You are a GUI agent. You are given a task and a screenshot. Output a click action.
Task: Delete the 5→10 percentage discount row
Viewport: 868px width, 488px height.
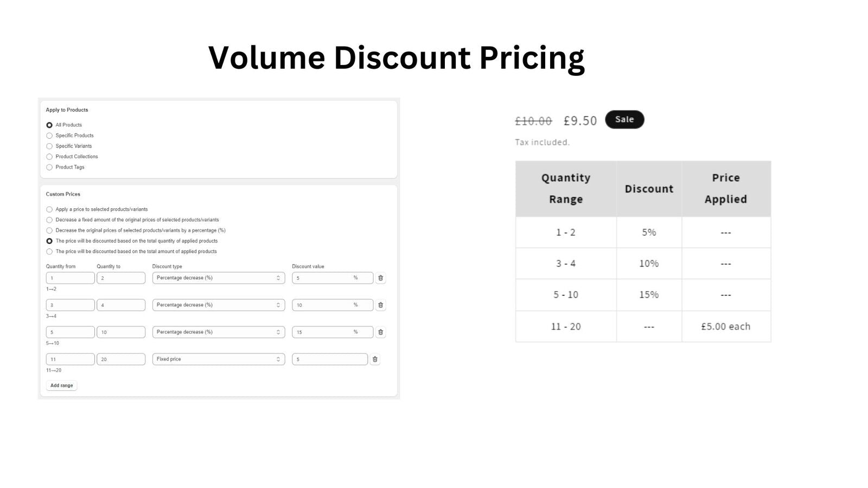[381, 332]
